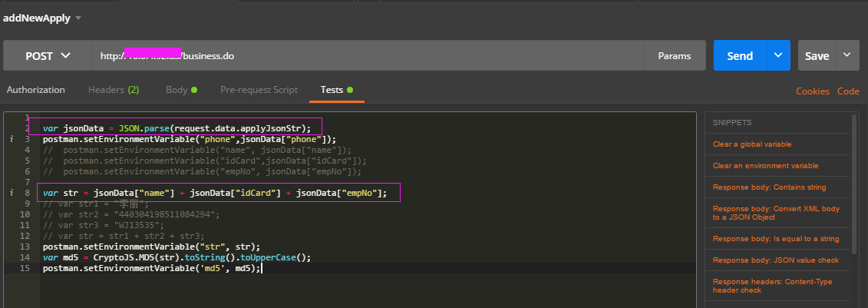Open the Cookies link
868x308 pixels.
click(x=813, y=91)
